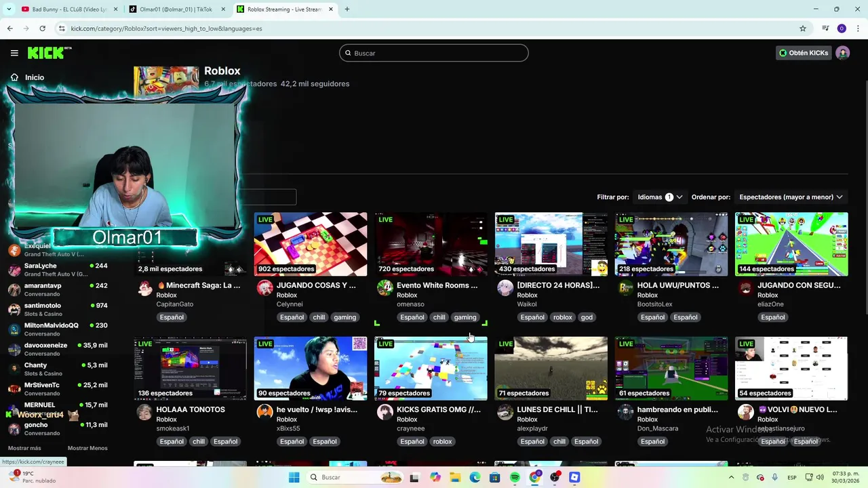Select the chill tag under Evento White Rooms
Screen dimensions: 868x488
pos(439,317)
